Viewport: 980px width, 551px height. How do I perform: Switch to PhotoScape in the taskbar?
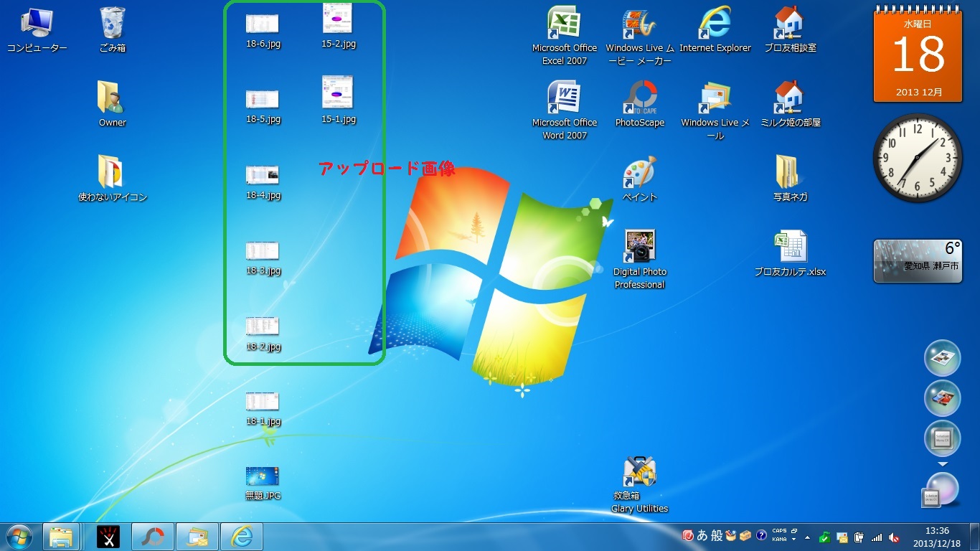[x=152, y=537]
